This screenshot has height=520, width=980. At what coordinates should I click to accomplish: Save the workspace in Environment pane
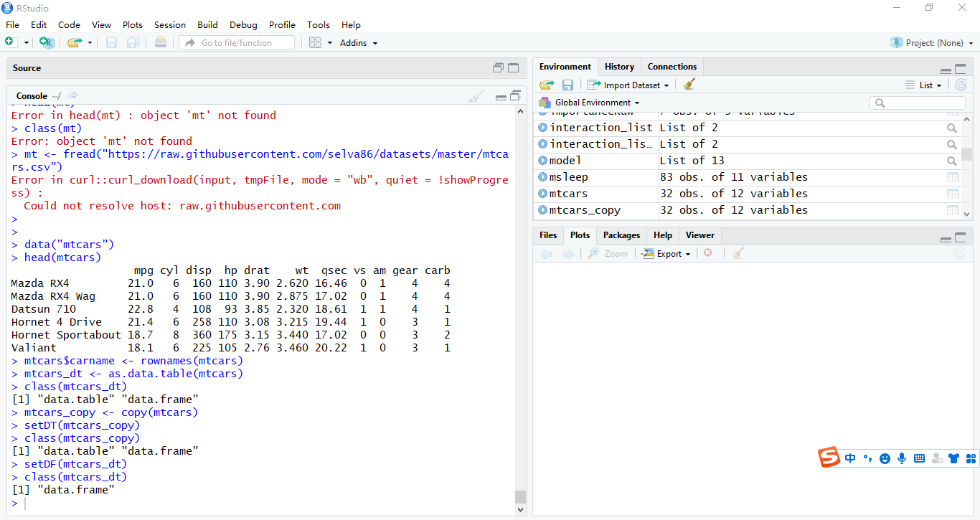tap(567, 84)
